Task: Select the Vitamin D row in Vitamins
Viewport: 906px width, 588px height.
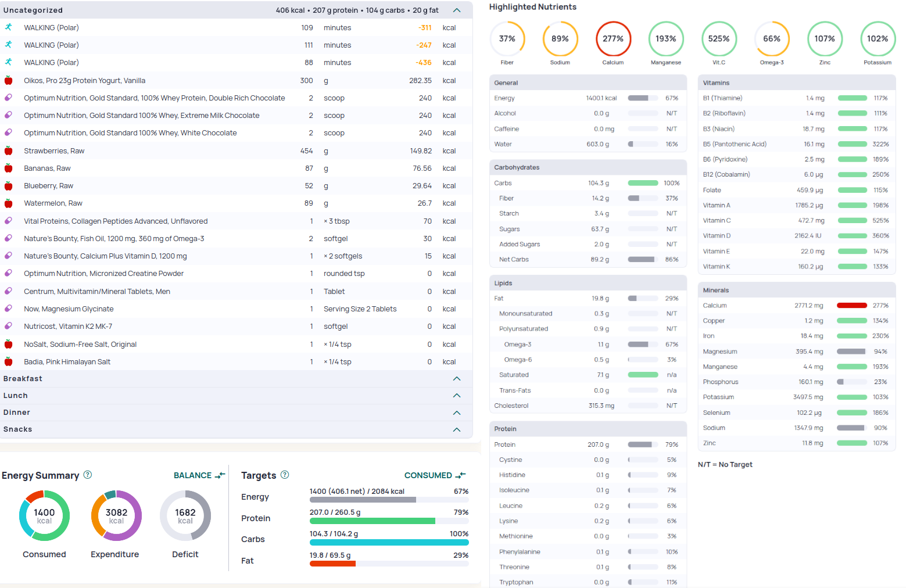Action: point(796,235)
